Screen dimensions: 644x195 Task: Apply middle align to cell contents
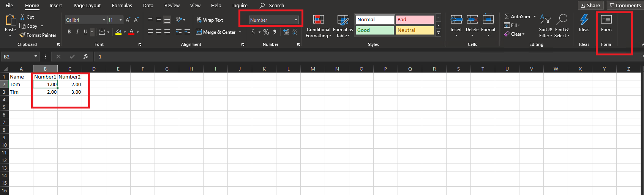point(159,20)
